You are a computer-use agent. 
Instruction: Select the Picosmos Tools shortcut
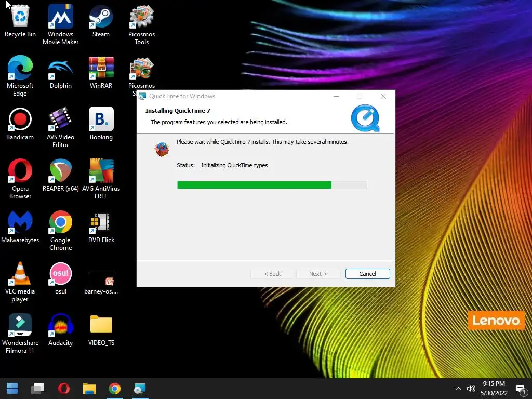141,24
